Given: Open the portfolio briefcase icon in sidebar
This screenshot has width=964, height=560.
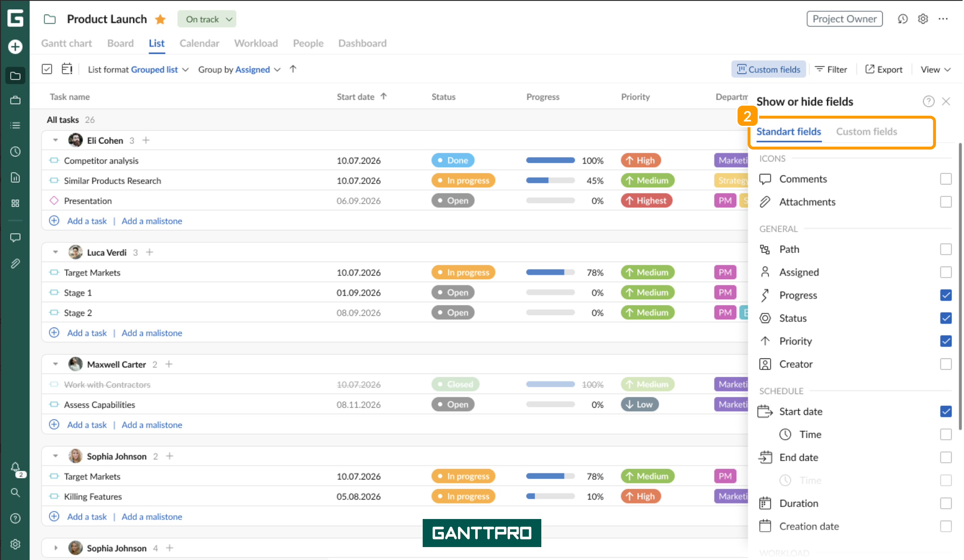Looking at the screenshot, I should tap(15, 100).
